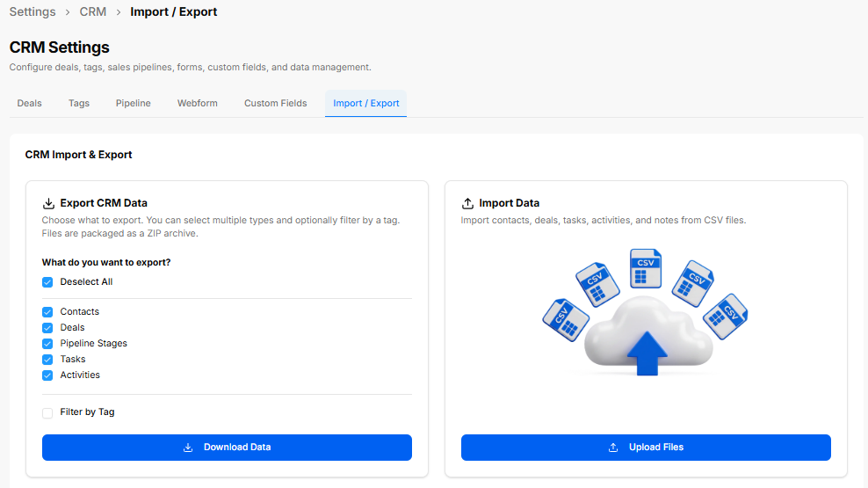Select the Import / Export tab
Image resolution: width=868 pixels, height=488 pixels.
(x=365, y=104)
